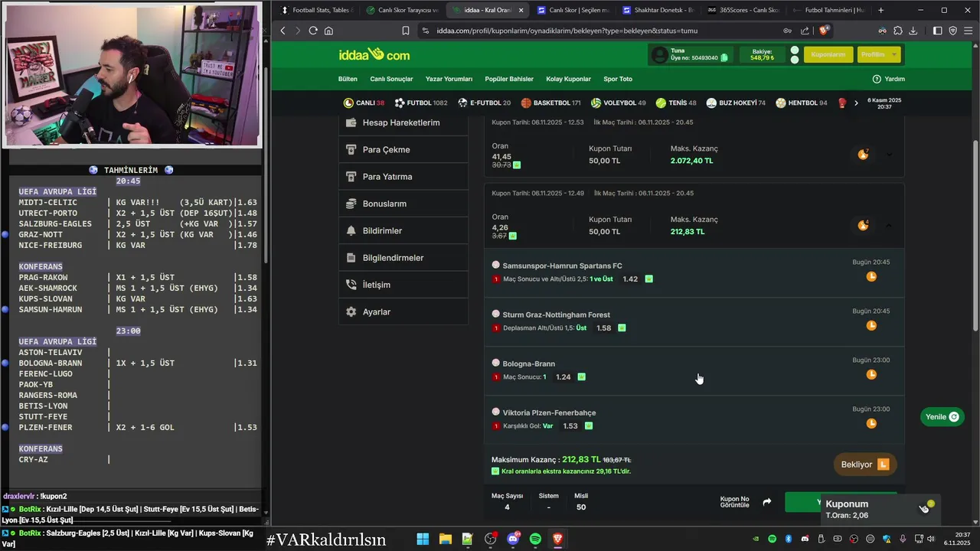The height and width of the screenshot is (551, 980).
Task: Click the Yenile refresh button
Action: pyautogui.click(x=942, y=417)
